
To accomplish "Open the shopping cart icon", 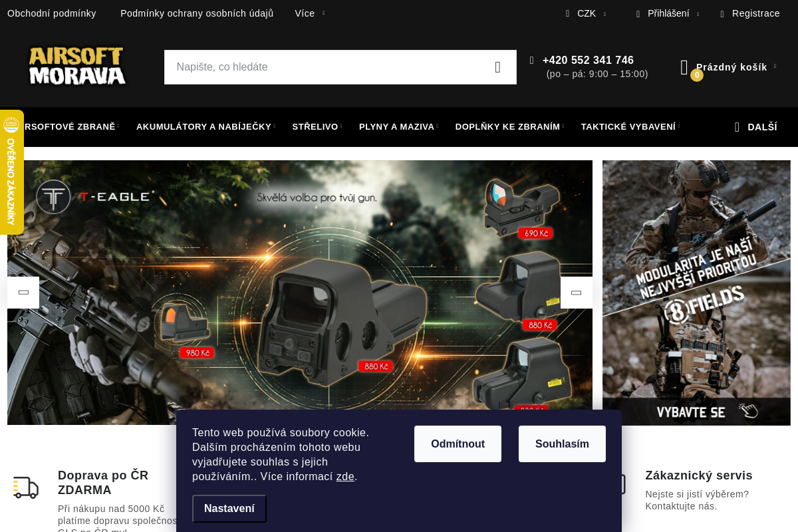I will 684,67.
